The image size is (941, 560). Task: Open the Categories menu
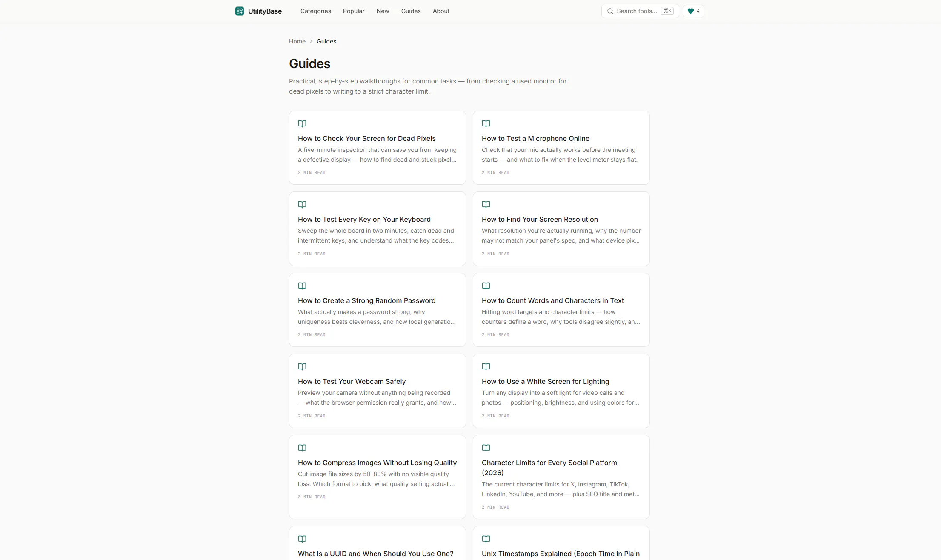point(315,11)
